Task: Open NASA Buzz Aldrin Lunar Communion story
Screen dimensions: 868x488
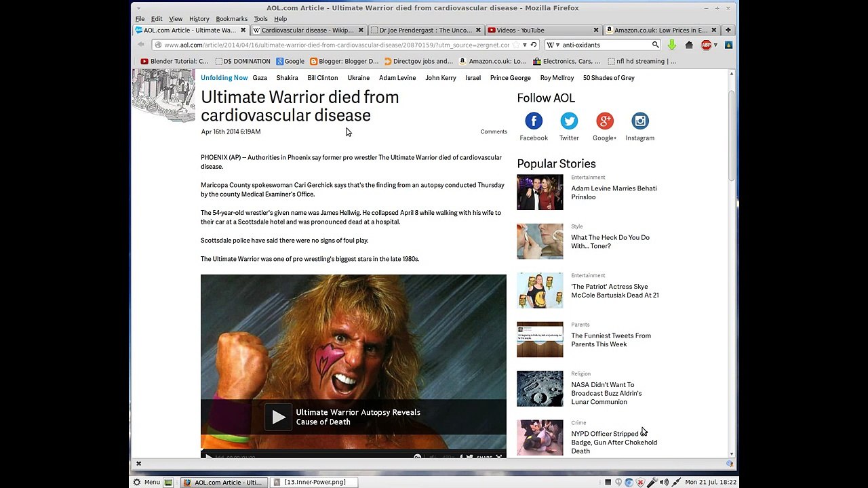Action: click(606, 393)
